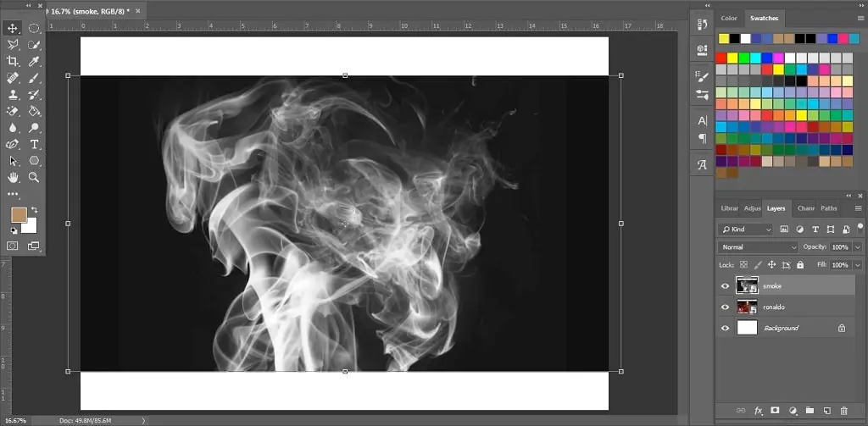This screenshot has height=426, width=868.
Task: Select the Brush tool
Action: (34, 78)
